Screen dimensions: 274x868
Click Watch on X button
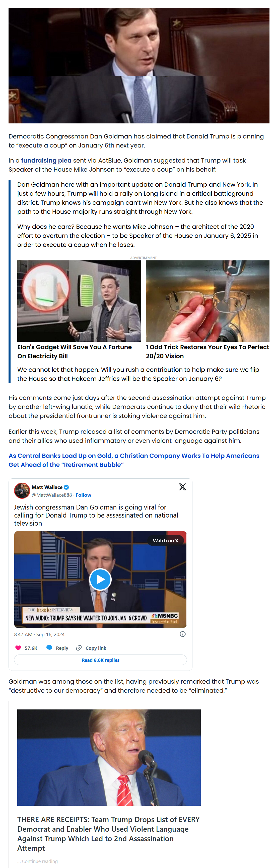click(x=165, y=540)
